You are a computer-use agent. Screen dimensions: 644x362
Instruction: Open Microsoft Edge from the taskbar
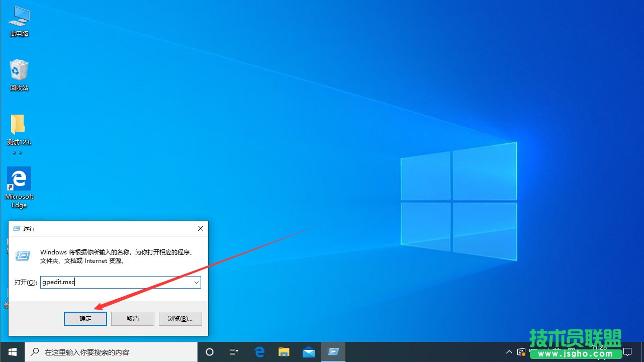point(259,351)
